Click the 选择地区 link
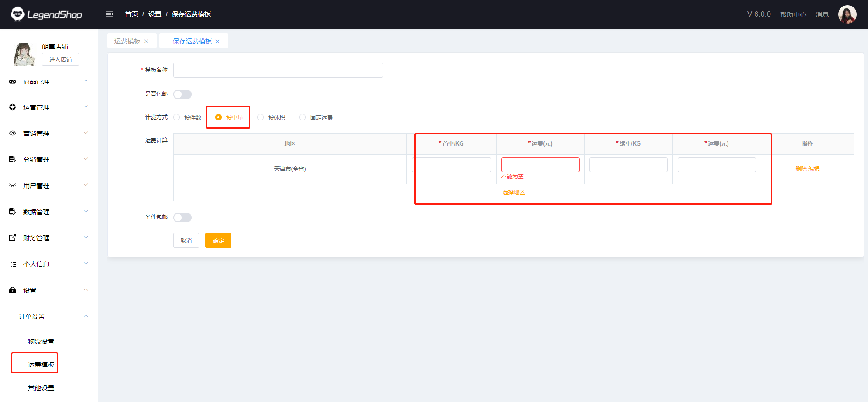This screenshot has height=402, width=868. pyautogui.click(x=513, y=192)
